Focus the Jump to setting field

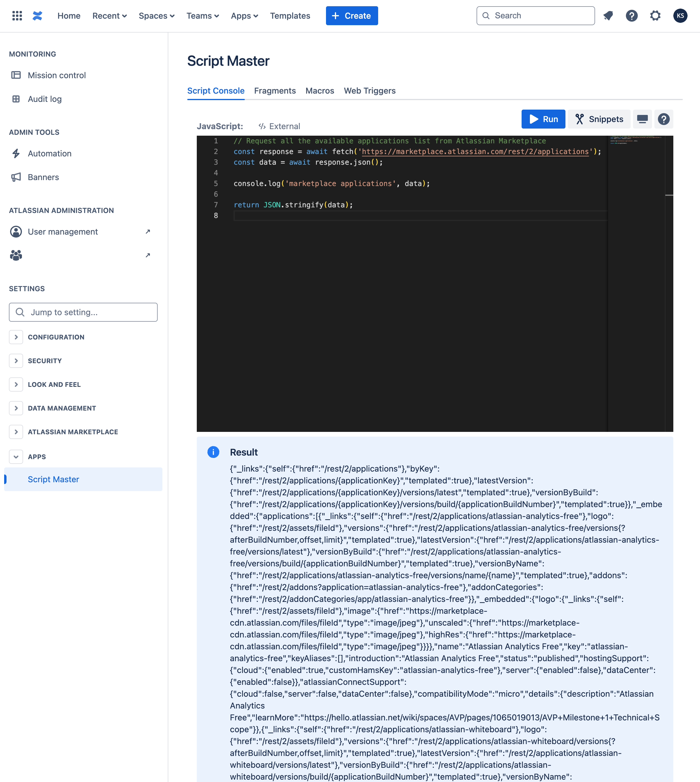[x=83, y=312]
